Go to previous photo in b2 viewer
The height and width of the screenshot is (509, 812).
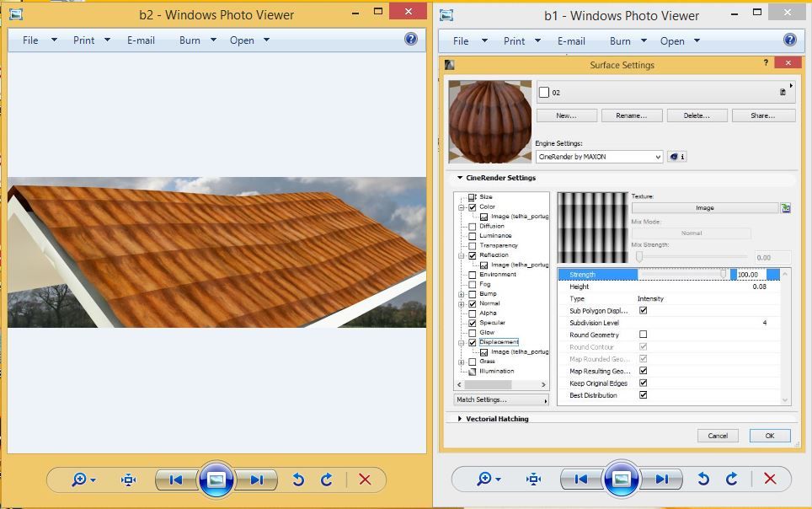tap(176, 480)
